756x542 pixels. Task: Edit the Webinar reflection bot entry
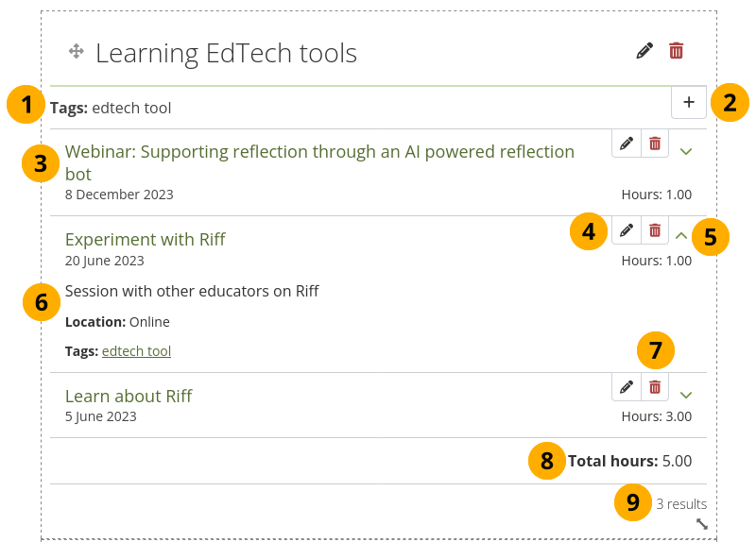point(627,144)
